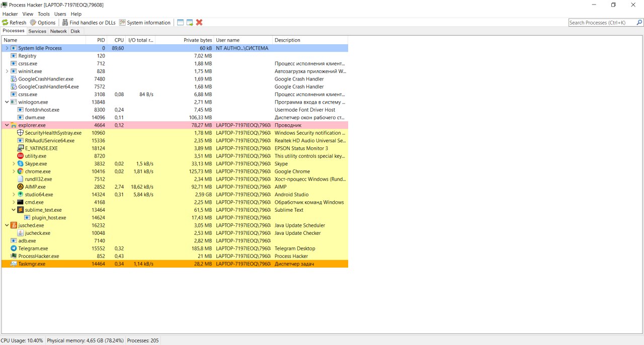Screen dimensions: 644x345
Task: Click Physical memory status bar entry
Action: tap(85, 340)
